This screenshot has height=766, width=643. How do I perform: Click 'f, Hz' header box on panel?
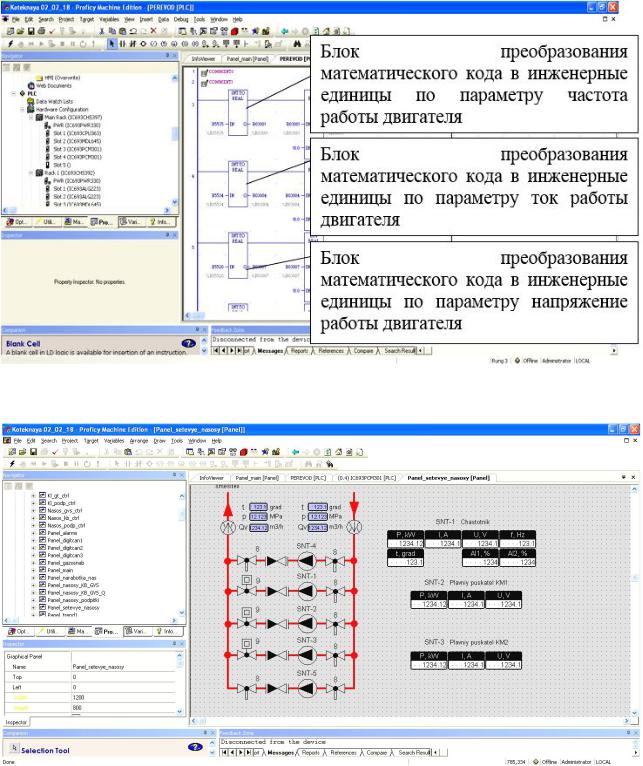[x=518, y=535]
